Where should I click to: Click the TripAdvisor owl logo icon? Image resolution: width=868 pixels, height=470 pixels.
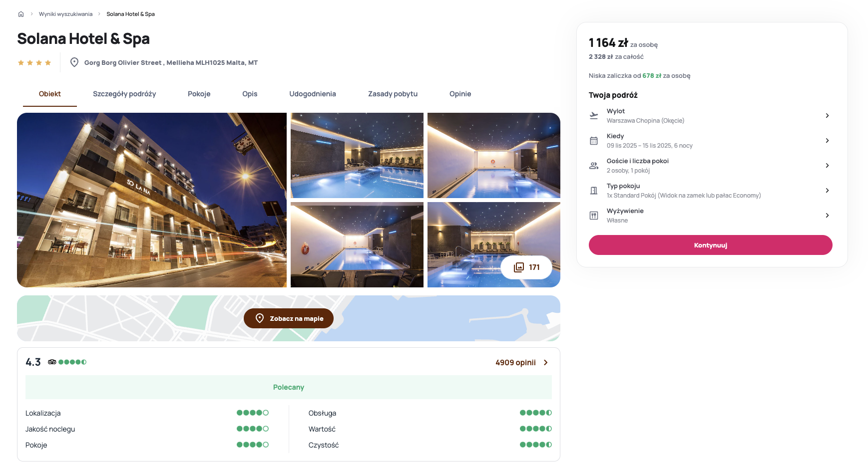click(52, 362)
